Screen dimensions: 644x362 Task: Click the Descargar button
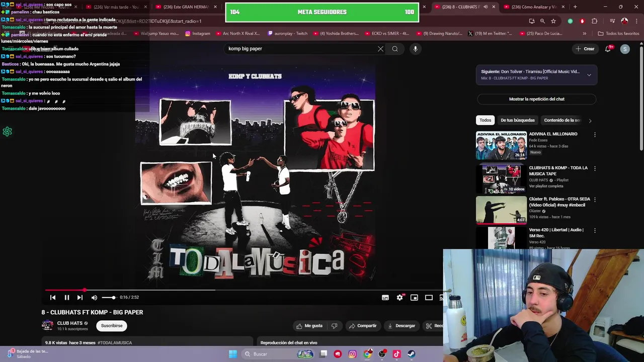[401, 326]
